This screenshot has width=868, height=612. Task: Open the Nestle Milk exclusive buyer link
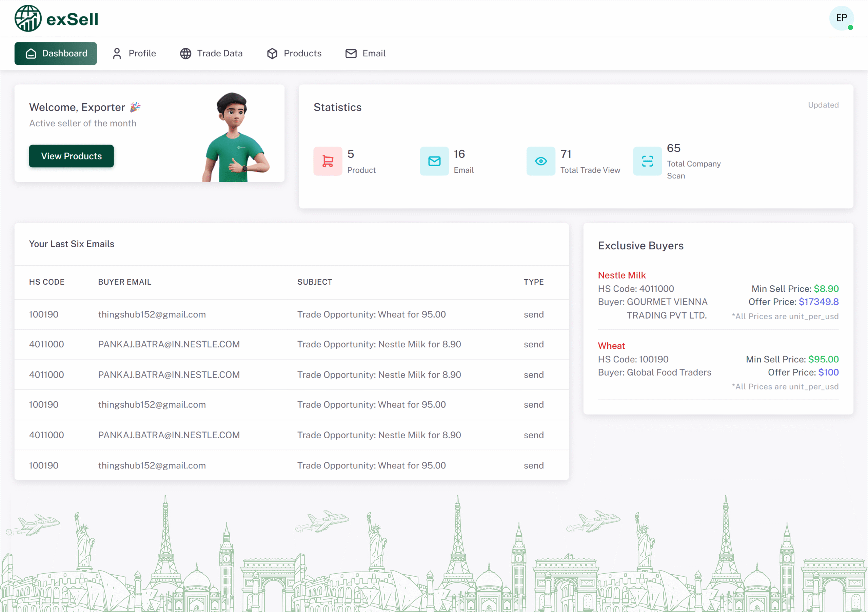(622, 275)
